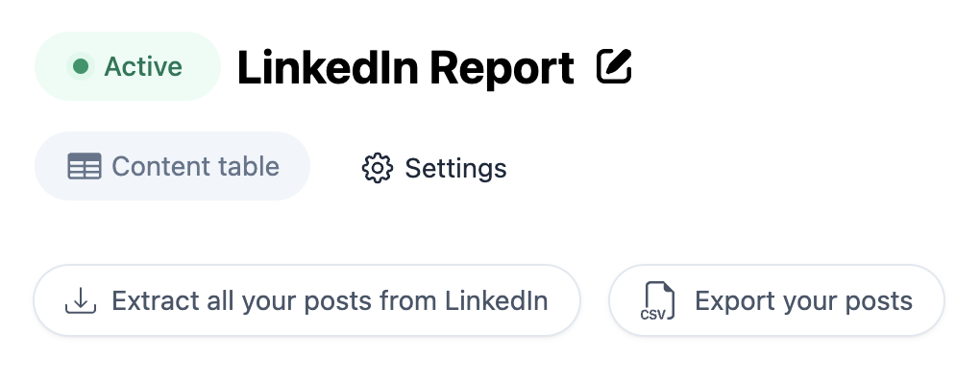Extract all your posts from LinkedIn
This screenshot has height=380, width=980.
[306, 300]
